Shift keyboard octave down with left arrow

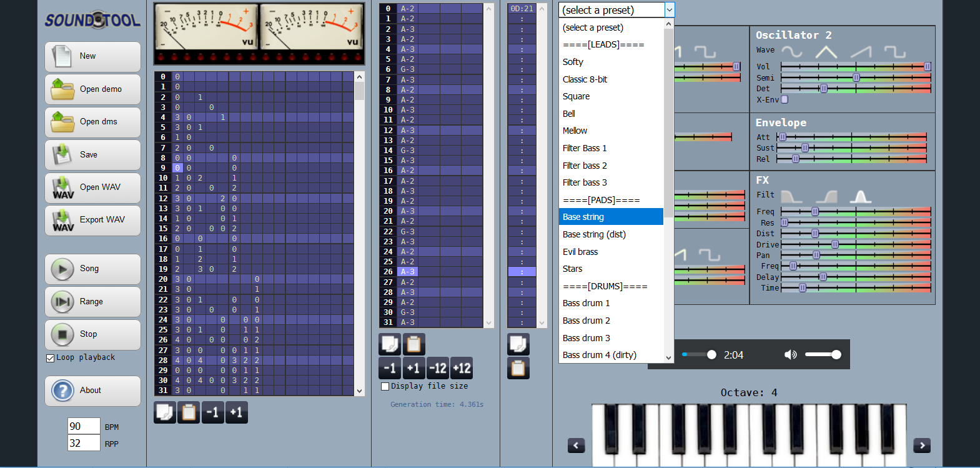pos(577,446)
